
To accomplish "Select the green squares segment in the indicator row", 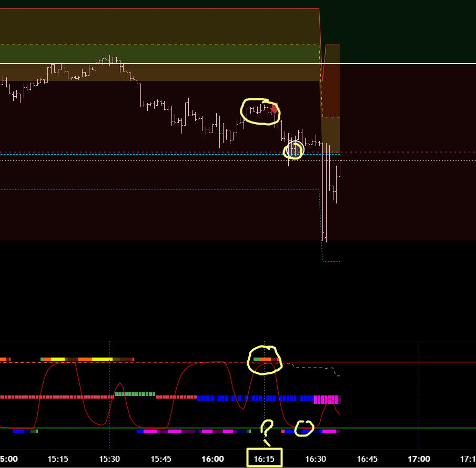I will pos(135,393).
